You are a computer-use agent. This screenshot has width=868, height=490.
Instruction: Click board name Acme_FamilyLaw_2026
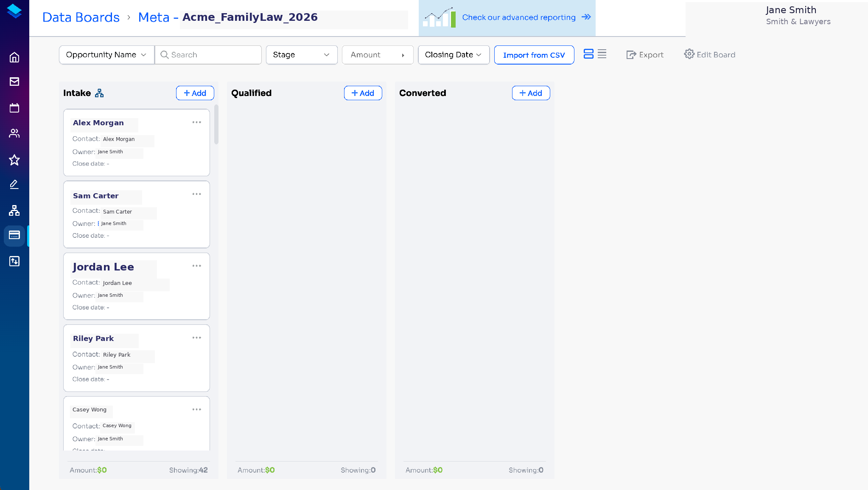point(250,17)
